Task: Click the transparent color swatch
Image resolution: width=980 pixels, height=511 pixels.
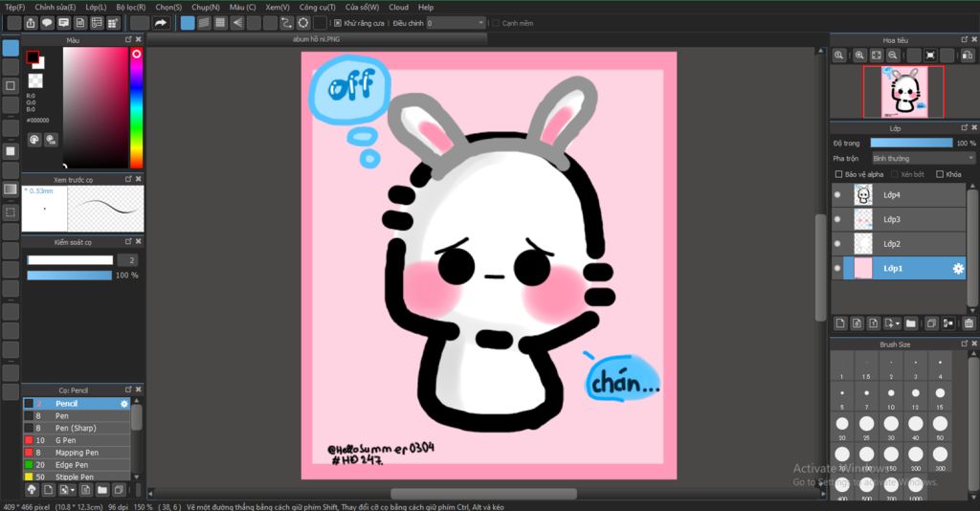Action: [35, 81]
